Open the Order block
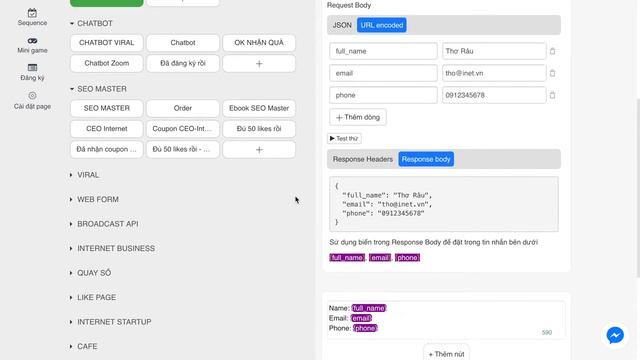This screenshot has height=360, width=640. (183, 108)
